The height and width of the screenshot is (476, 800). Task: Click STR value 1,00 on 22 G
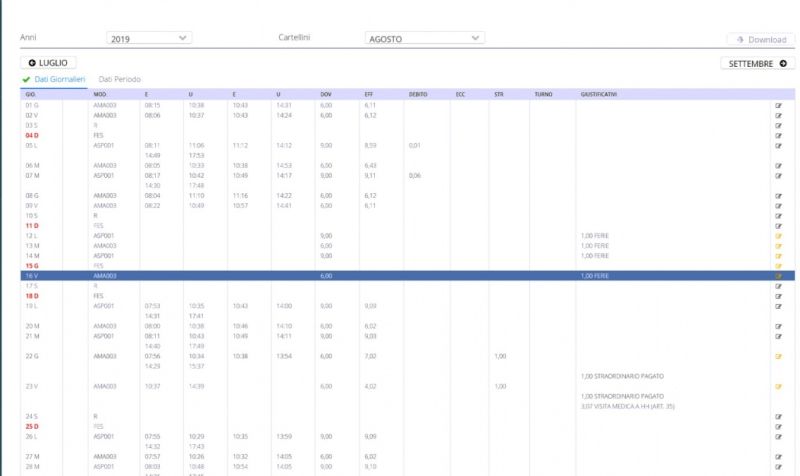(x=500, y=357)
